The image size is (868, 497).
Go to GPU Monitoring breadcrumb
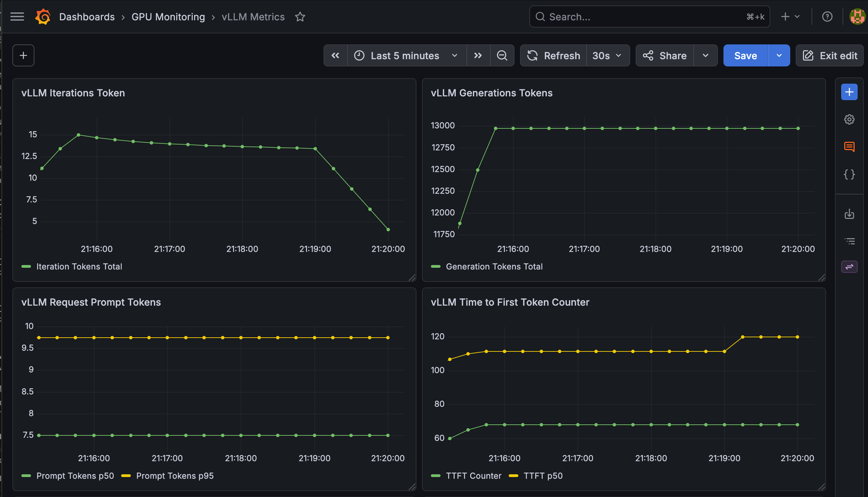click(x=168, y=17)
